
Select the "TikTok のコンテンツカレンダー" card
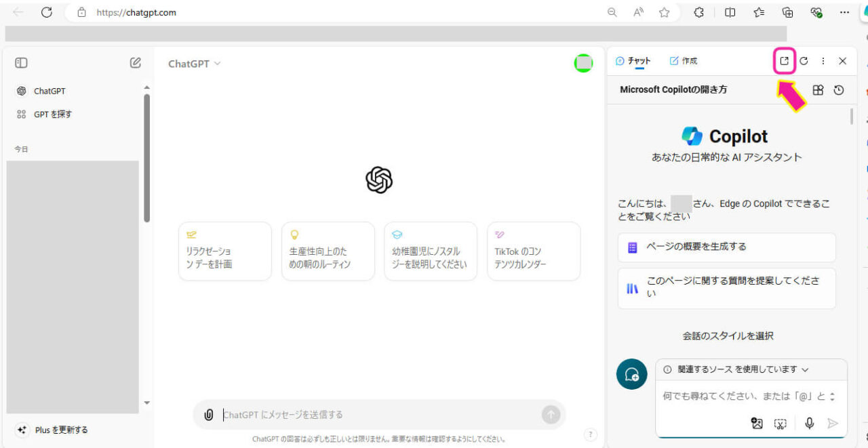534,251
